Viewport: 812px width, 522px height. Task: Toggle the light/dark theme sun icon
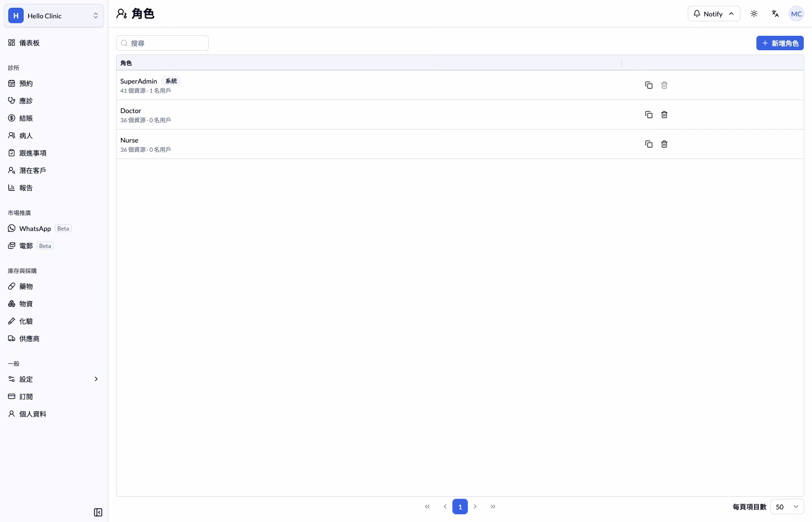(x=754, y=14)
